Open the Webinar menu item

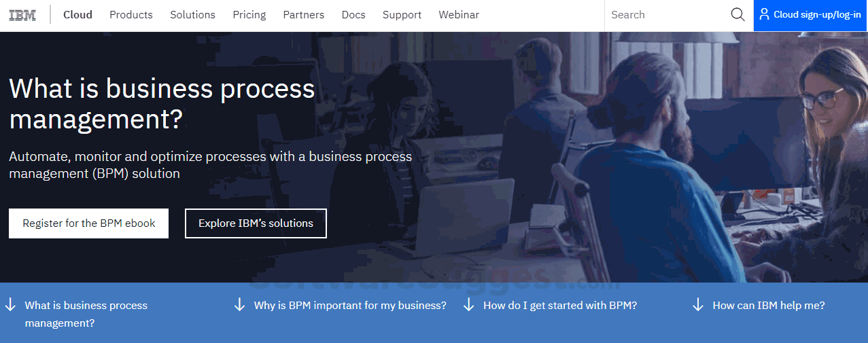pos(459,15)
